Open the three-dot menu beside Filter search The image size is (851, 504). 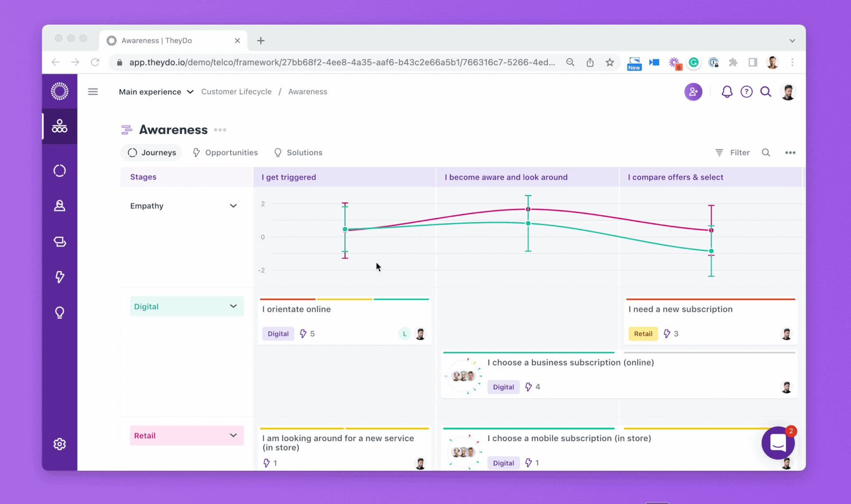coord(790,152)
